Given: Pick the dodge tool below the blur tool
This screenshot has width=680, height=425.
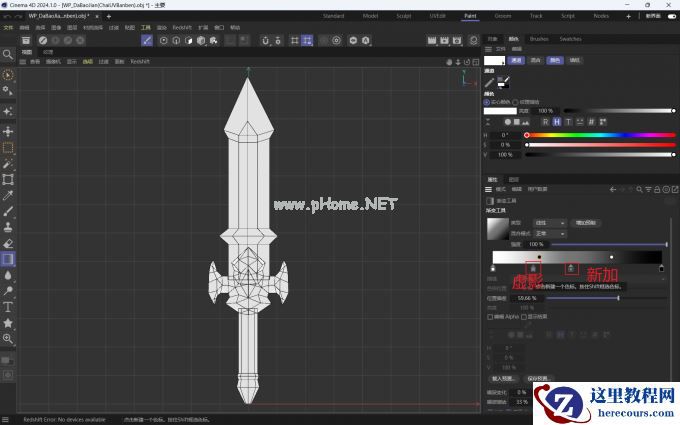Looking at the screenshot, I should [x=8, y=291].
